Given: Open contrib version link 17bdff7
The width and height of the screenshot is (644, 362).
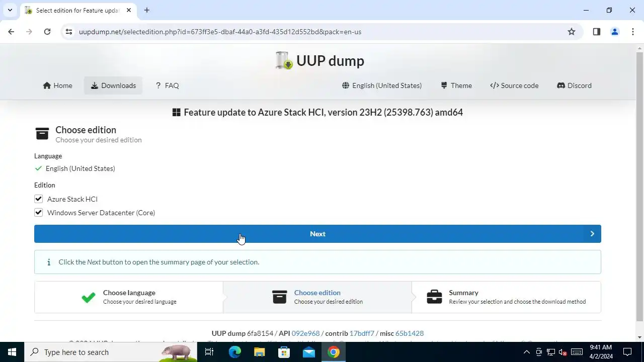Looking at the screenshot, I should pyautogui.click(x=362, y=333).
